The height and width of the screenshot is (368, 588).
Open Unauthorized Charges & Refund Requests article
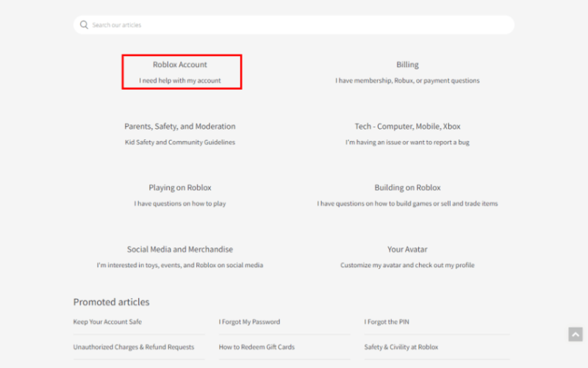tap(134, 347)
